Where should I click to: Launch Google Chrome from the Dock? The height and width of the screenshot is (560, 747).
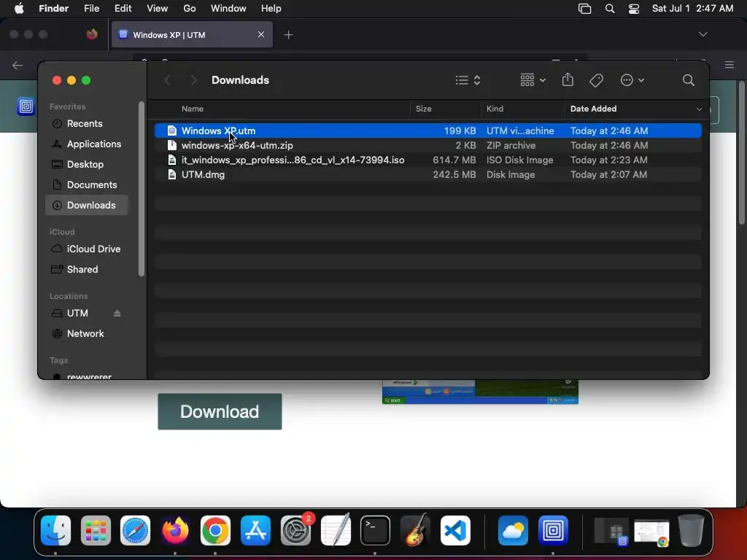[215, 530]
